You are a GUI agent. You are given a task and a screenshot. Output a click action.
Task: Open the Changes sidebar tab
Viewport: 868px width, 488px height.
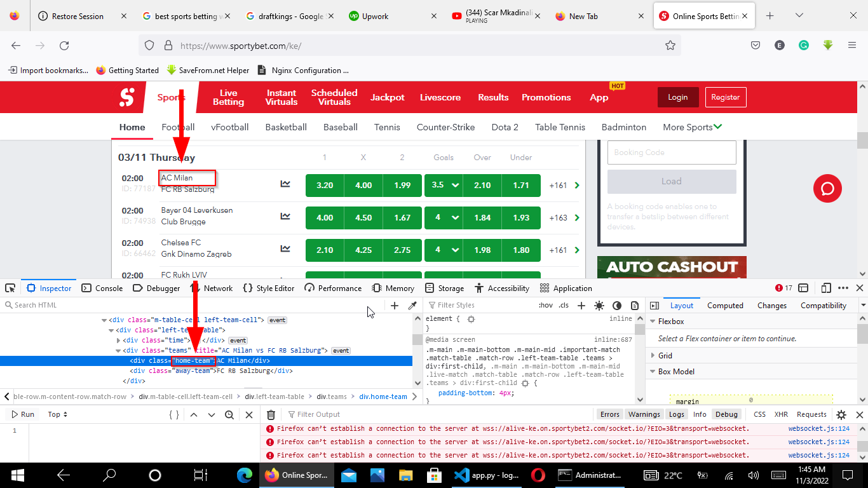pyautogui.click(x=772, y=306)
